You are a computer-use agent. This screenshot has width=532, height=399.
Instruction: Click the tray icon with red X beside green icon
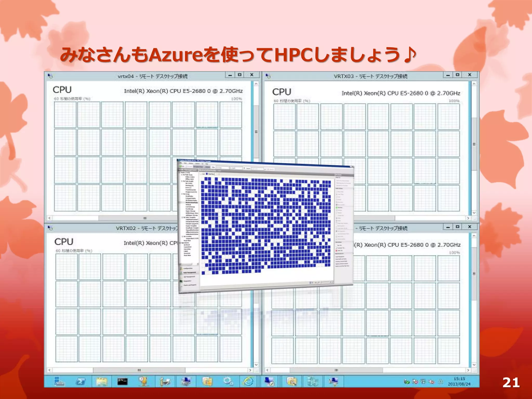pos(415,382)
